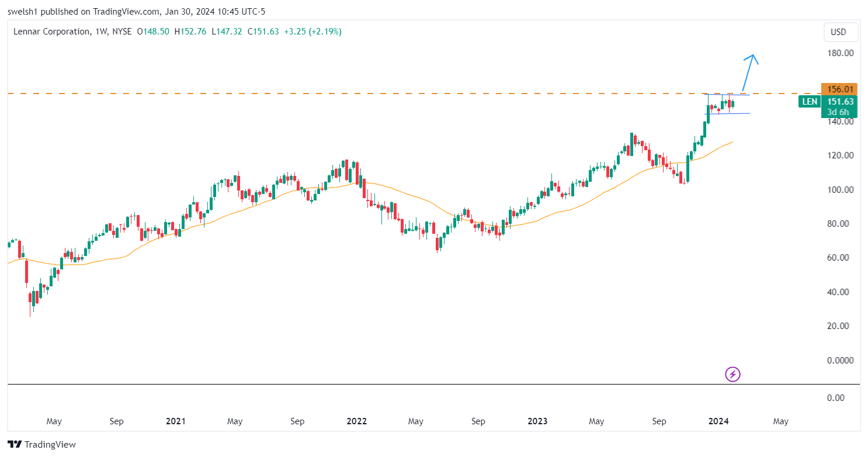
Task: Click the purple lightning earnings icon
Action: [x=732, y=373]
